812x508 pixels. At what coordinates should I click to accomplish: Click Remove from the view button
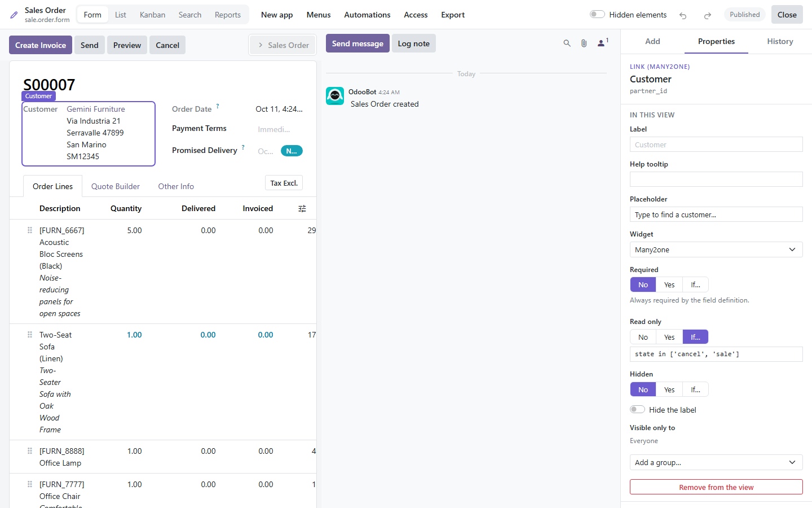716,487
